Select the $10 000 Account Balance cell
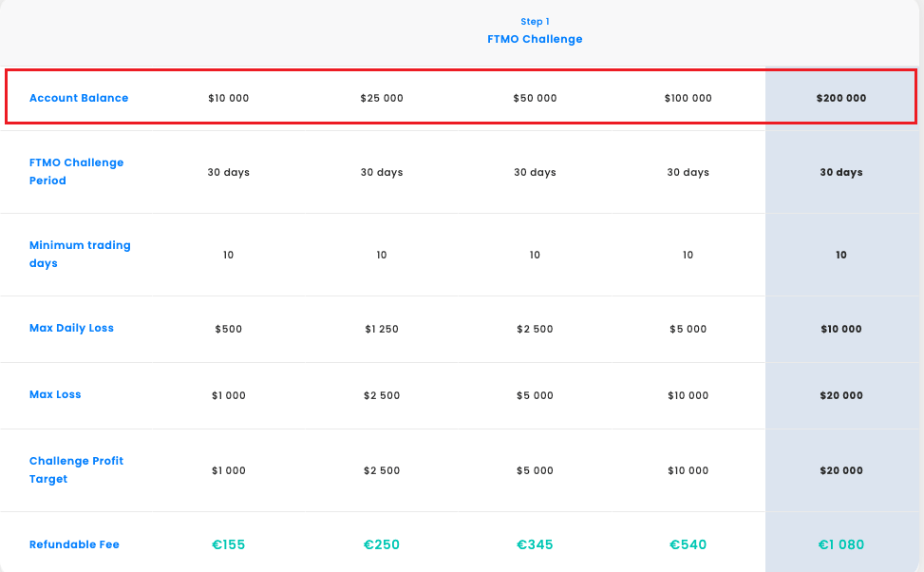The width and height of the screenshot is (924, 572). click(x=229, y=99)
